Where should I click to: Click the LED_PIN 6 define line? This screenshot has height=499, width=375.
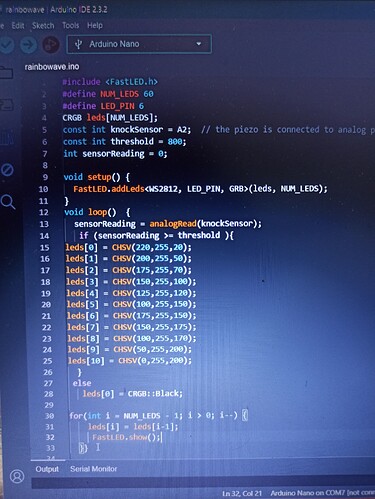click(103, 106)
